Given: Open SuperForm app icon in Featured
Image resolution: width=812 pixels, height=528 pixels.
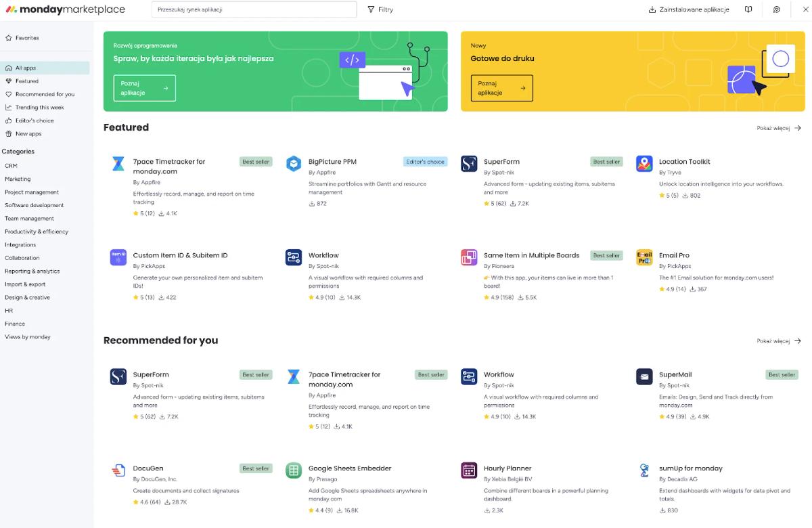Looking at the screenshot, I should (x=469, y=164).
